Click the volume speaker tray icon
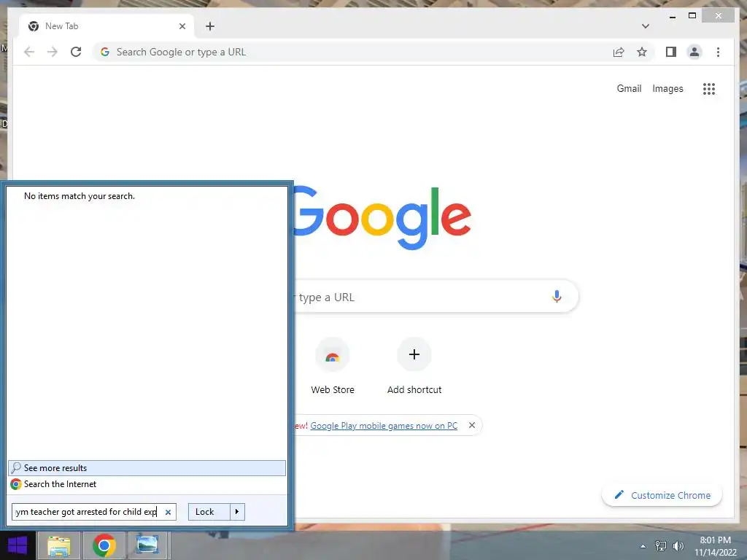Viewport: 747px width, 560px height. [678, 546]
